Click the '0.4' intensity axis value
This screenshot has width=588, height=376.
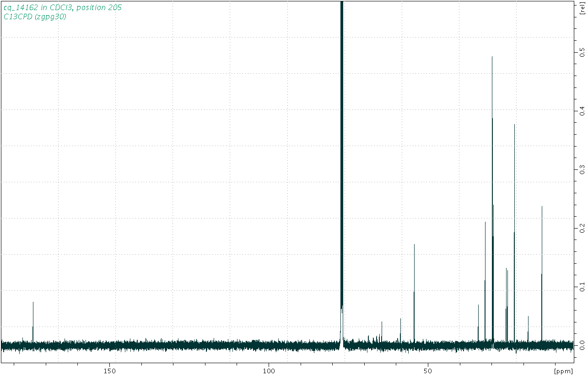point(582,110)
